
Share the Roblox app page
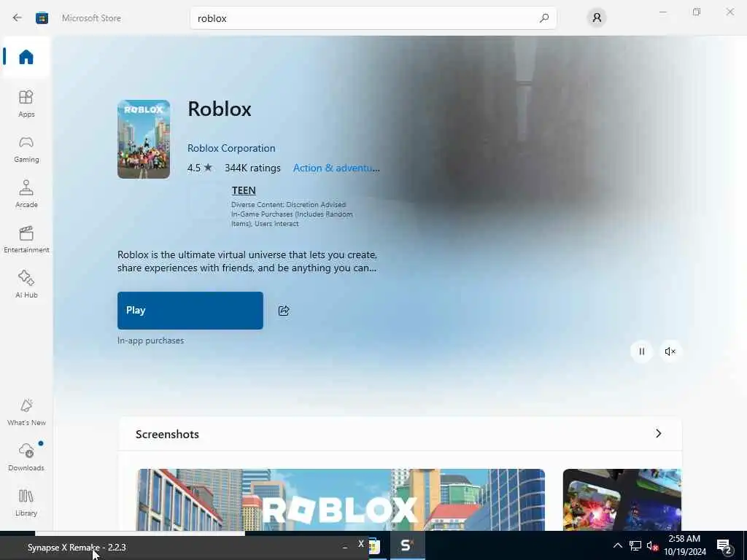pyautogui.click(x=284, y=311)
